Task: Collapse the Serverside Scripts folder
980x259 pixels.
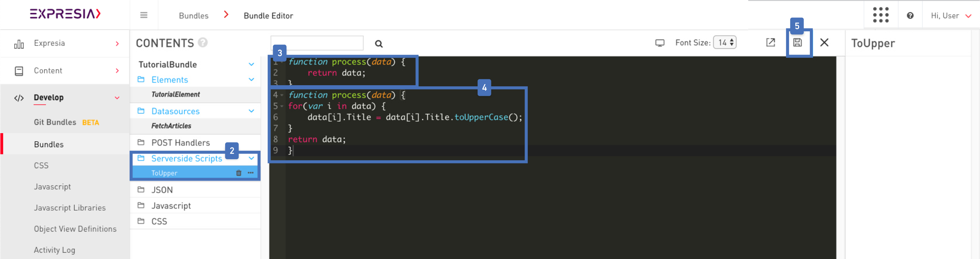Action: coord(252,158)
